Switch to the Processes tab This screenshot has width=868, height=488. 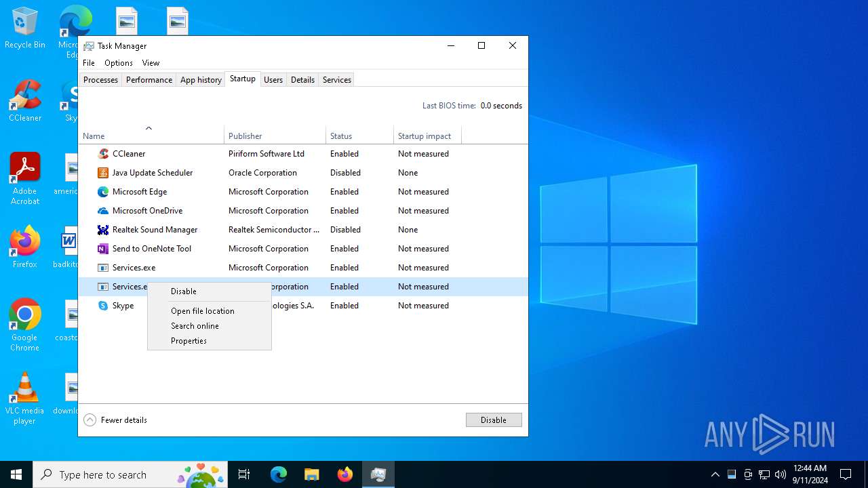click(x=100, y=80)
